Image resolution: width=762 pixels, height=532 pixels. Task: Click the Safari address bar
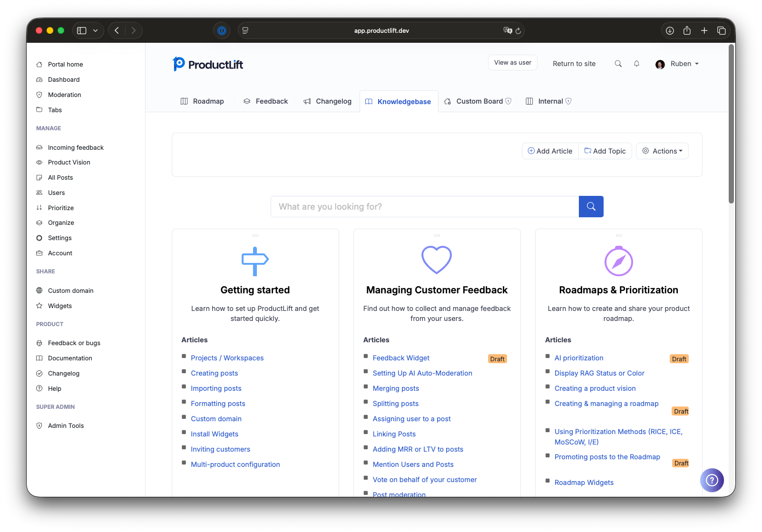381,30
